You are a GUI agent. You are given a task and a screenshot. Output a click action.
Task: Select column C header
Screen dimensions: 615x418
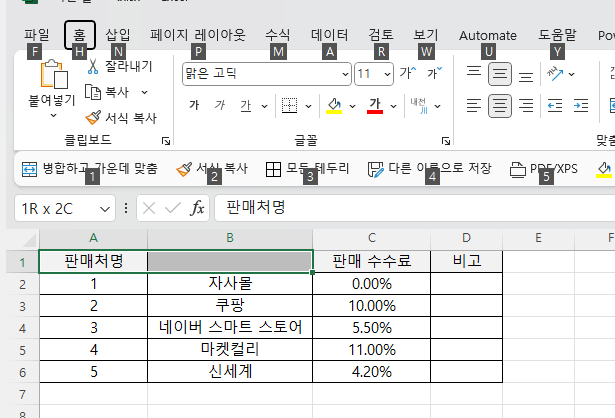pos(371,238)
